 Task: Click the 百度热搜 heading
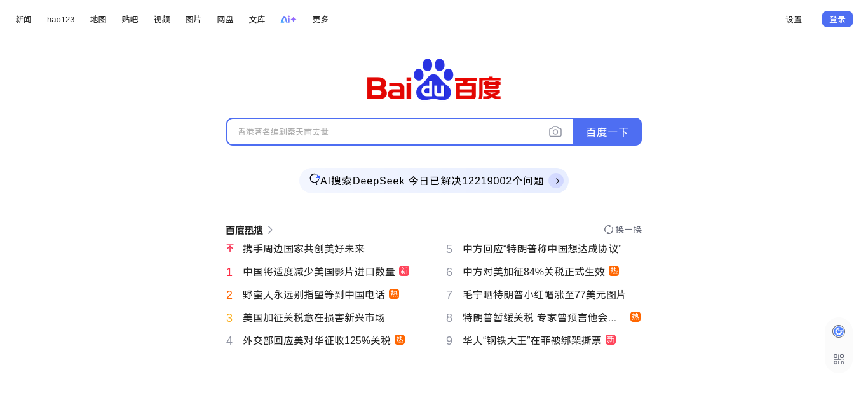point(245,230)
